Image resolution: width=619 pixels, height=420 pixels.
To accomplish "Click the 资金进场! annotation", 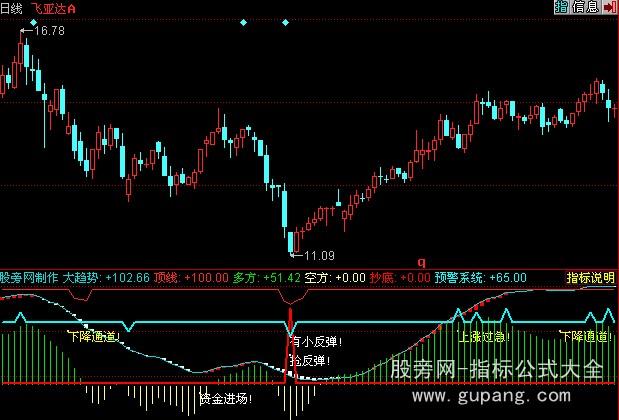I will click(x=225, y=399).
